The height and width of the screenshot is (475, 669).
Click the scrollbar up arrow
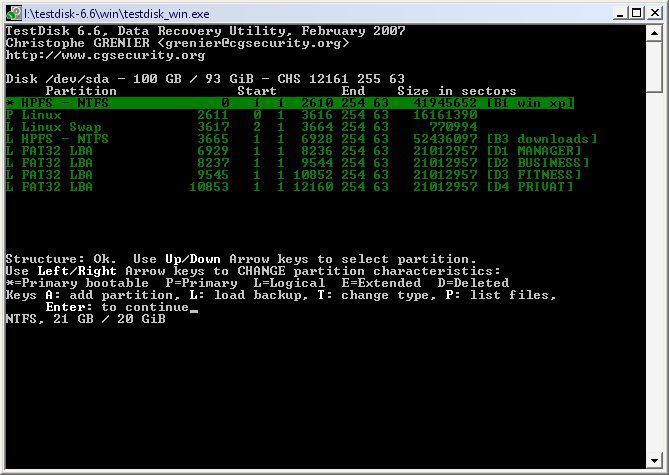click(x=654, y=32)
